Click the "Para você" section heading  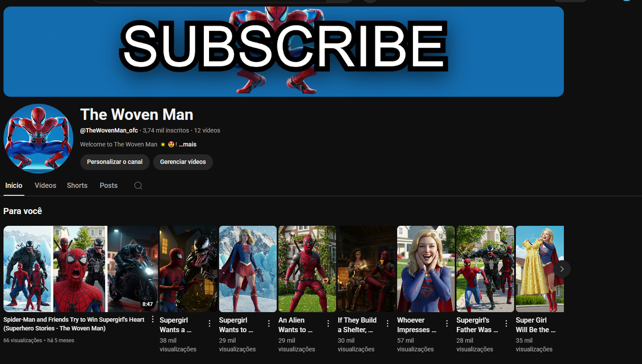(23, 211)
